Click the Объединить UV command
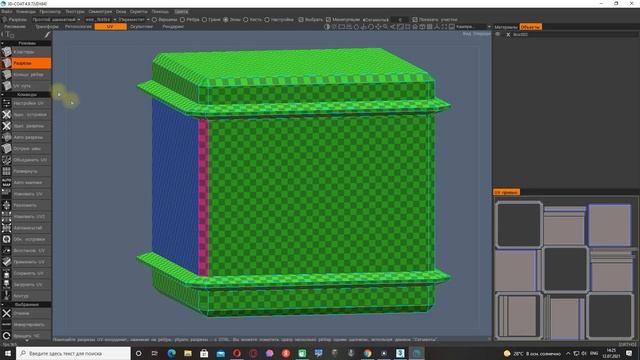This screenshot has width=640, height=360. [26, 160]
